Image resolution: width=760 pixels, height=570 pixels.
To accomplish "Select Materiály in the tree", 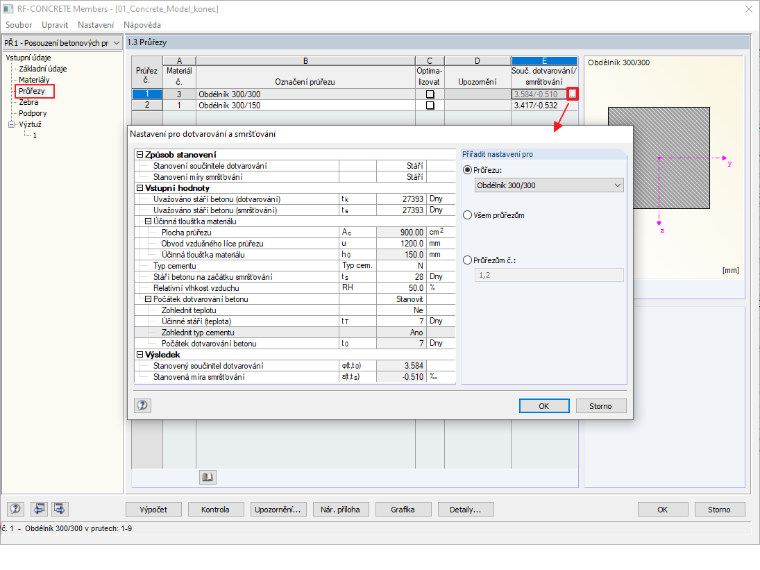I will (x=34, y=80).
